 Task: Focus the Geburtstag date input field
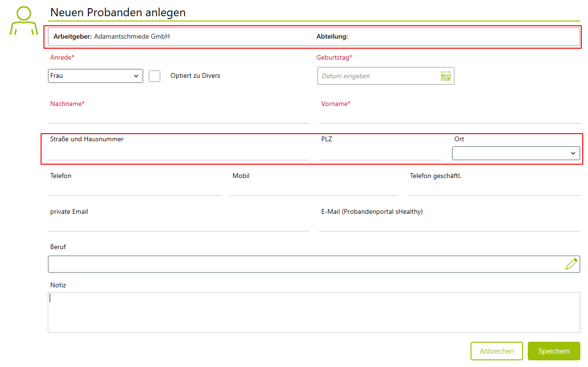(x=379, y=76)
